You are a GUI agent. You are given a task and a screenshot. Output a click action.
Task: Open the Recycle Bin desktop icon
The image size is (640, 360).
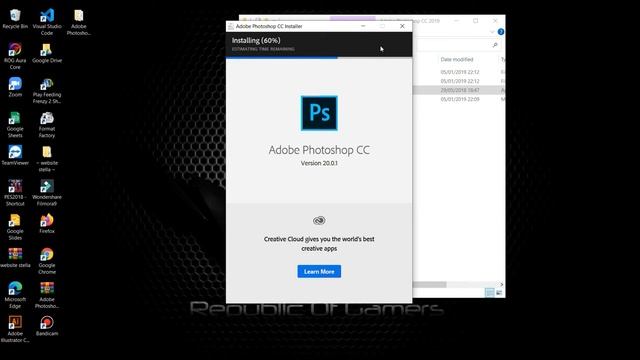[15, 19]
